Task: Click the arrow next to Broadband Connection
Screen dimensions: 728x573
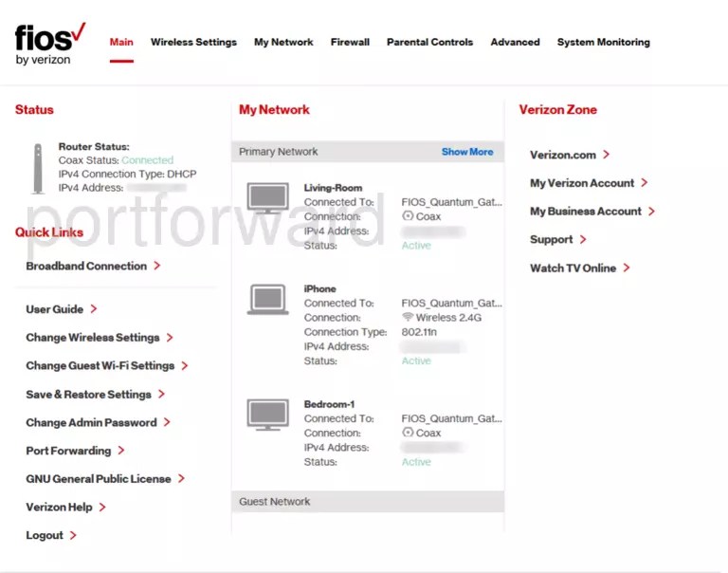Action: (x=157, y=266)
